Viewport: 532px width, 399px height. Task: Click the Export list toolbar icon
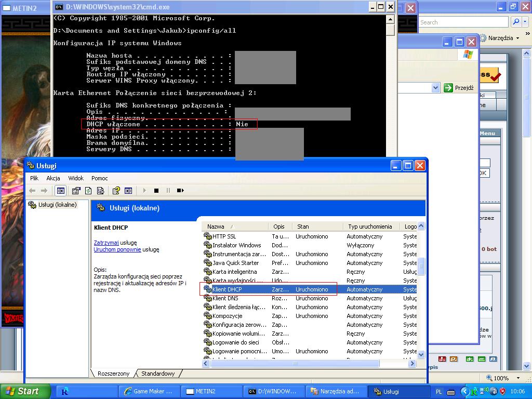point(100,191)
